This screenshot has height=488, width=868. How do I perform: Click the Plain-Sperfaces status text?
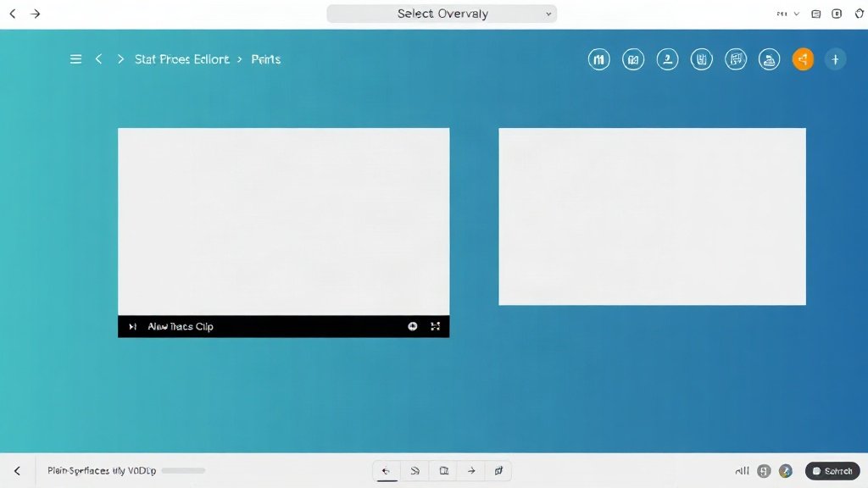[102, 471]
